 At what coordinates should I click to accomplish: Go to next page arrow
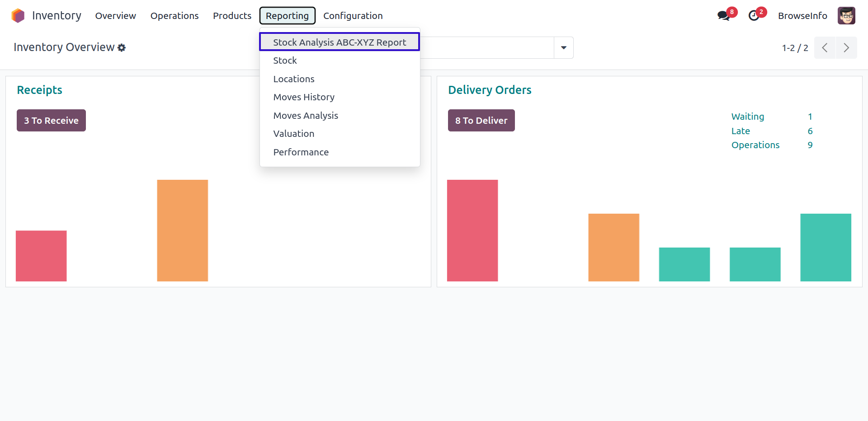846,48
